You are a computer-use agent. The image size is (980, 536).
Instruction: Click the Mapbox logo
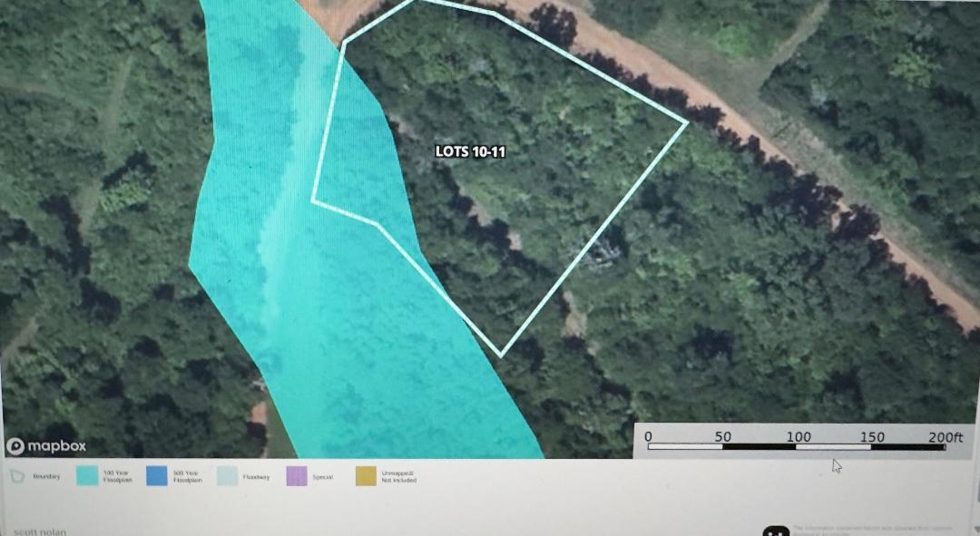coord(46,446)
